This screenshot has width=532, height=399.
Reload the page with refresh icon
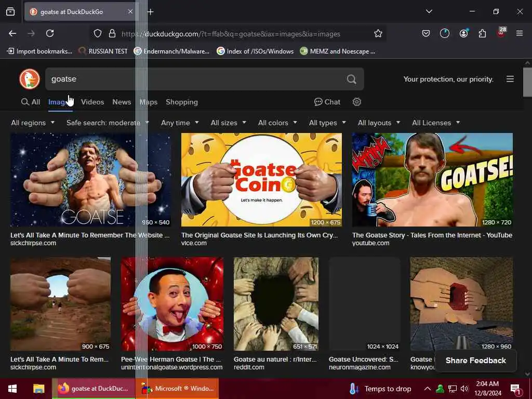click(50, 33)
